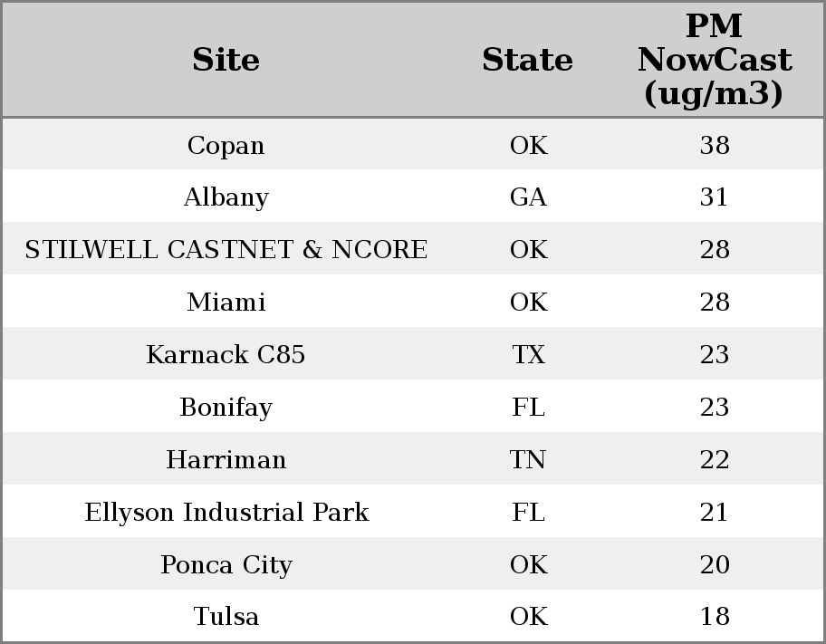Click Harriman's PM value of 22
Screen dimensions: 826x644
click(x=715, y=460)
